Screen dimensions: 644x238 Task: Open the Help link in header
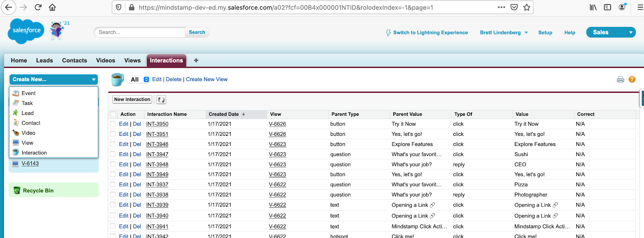pos(570,33)
